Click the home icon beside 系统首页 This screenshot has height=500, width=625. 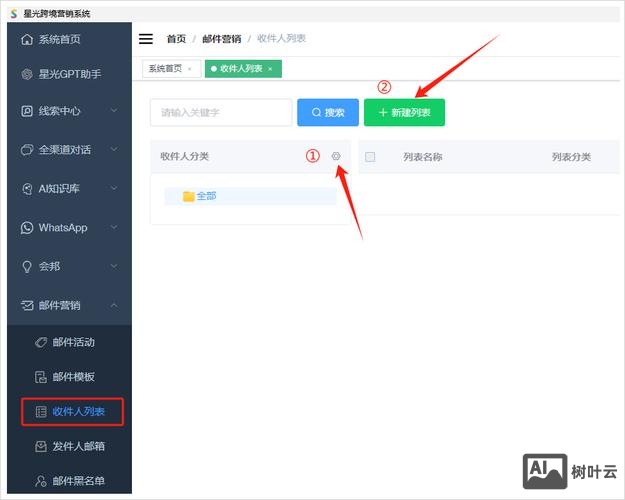27,39
